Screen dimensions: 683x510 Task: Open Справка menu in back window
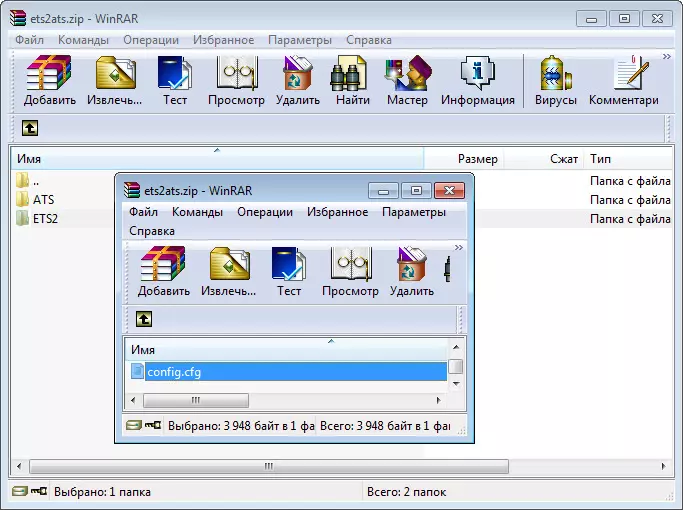click(369, 40)
